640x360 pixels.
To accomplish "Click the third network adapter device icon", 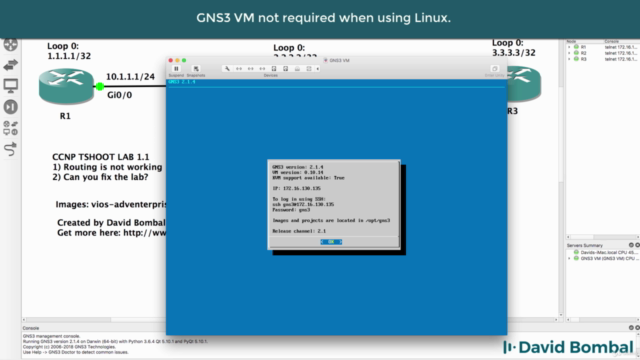I will point(262,69).
